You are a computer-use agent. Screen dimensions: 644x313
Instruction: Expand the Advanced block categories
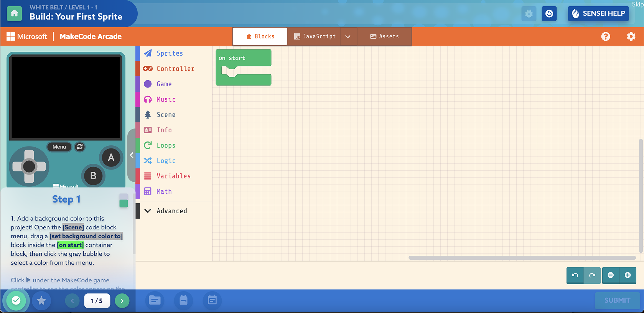[174, 211]
